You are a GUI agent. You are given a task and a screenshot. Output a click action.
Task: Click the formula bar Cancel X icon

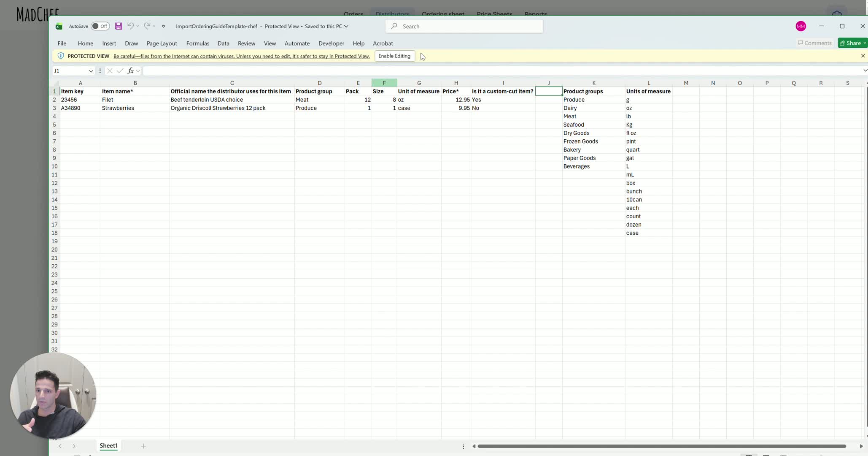(x=110, y=71)
